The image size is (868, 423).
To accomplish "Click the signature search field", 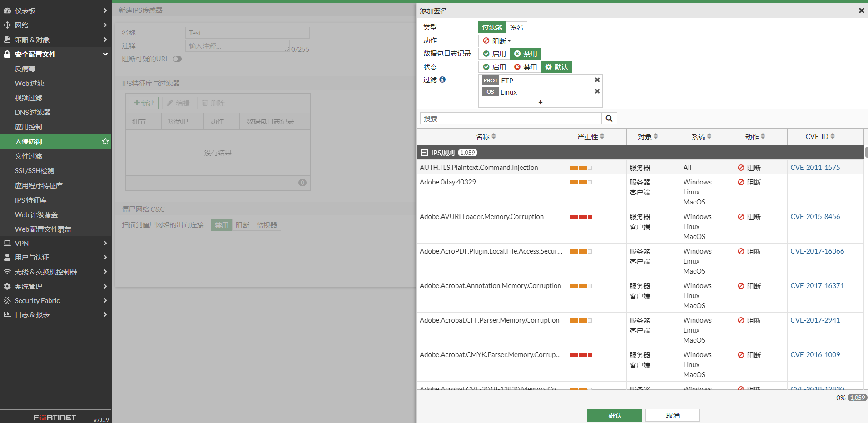I will [x=511, y=119].
